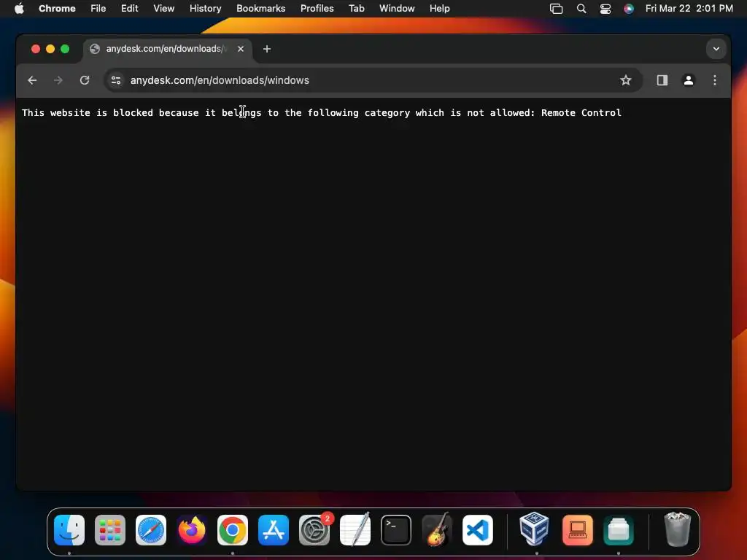Close the Chrome window with red button

36,49
